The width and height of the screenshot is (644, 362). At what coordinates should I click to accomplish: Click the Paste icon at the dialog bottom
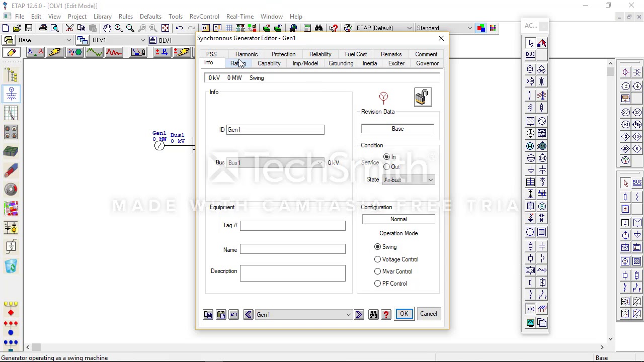coord(221,315)
